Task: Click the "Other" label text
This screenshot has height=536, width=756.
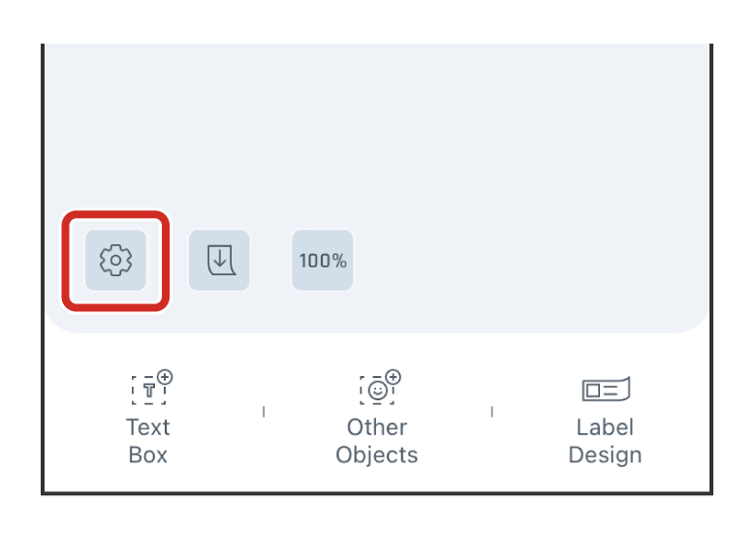Action: pyautogui.click(x=377, y=427)
